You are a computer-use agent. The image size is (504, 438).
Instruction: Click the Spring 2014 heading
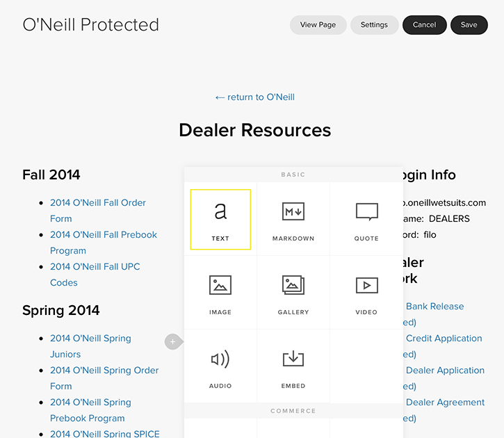60,311
